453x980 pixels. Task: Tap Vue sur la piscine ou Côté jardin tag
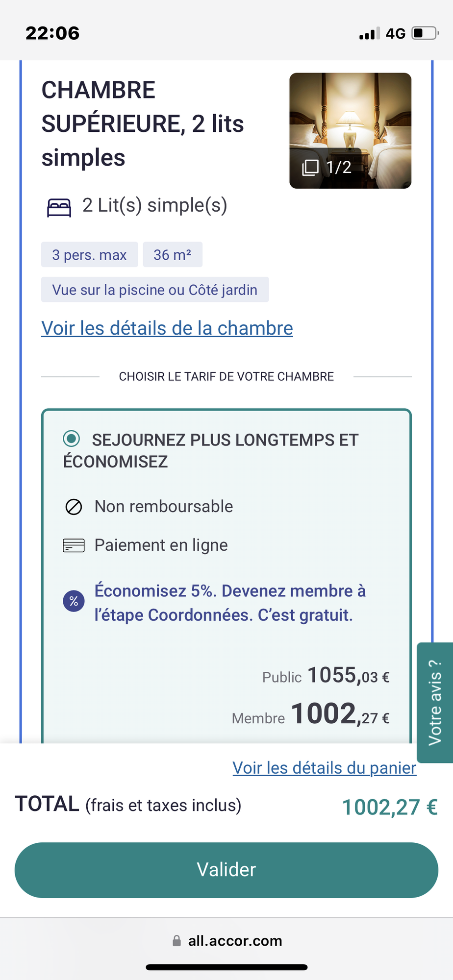155,290
